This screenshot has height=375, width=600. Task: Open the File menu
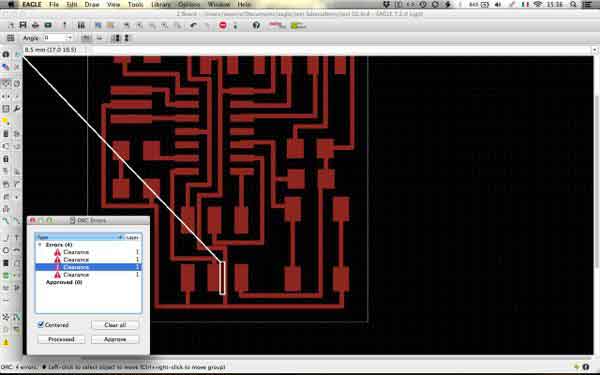[x=54, y=4]
